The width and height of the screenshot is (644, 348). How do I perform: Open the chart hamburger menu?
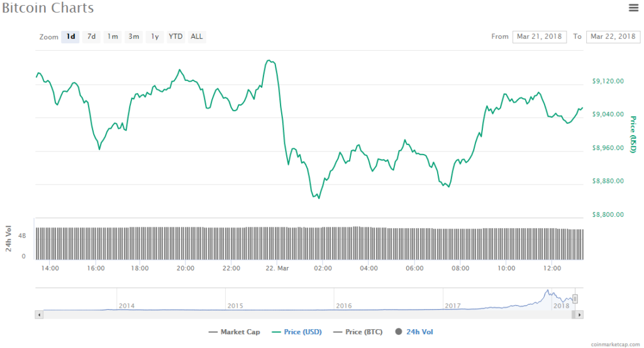coord(633,8)
